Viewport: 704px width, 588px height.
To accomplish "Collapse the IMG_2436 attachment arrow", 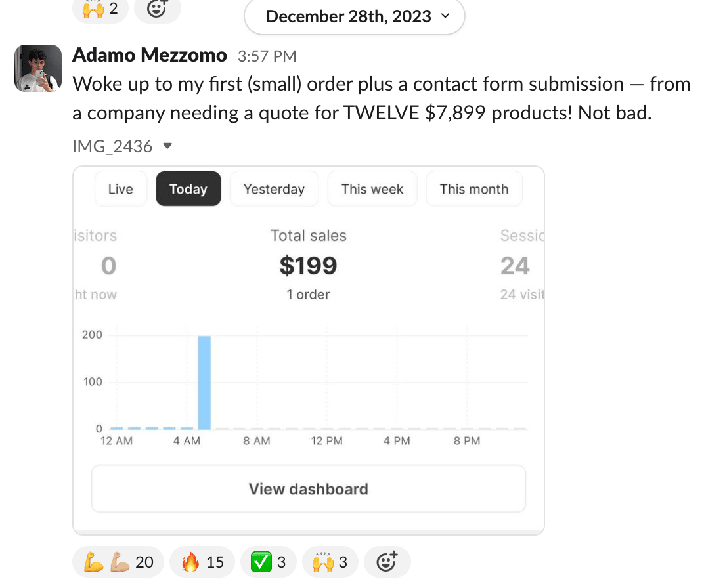I will (167, 146).
